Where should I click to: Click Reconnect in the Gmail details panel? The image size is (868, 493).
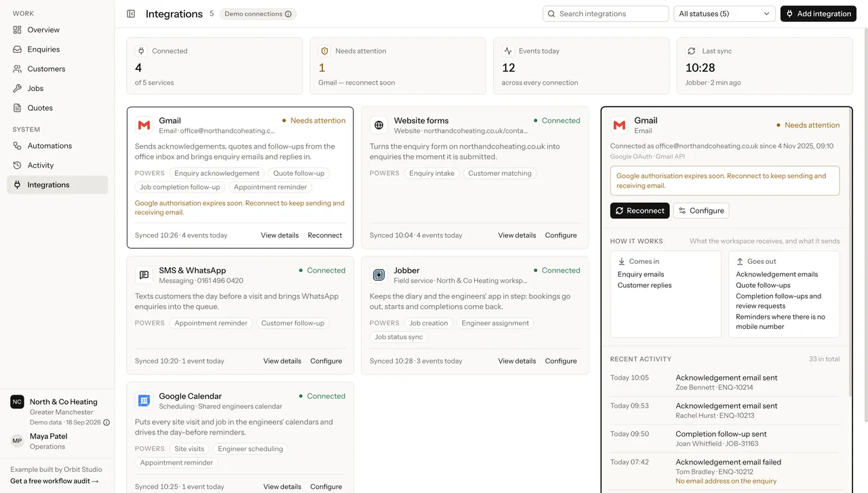coord(639,211)
